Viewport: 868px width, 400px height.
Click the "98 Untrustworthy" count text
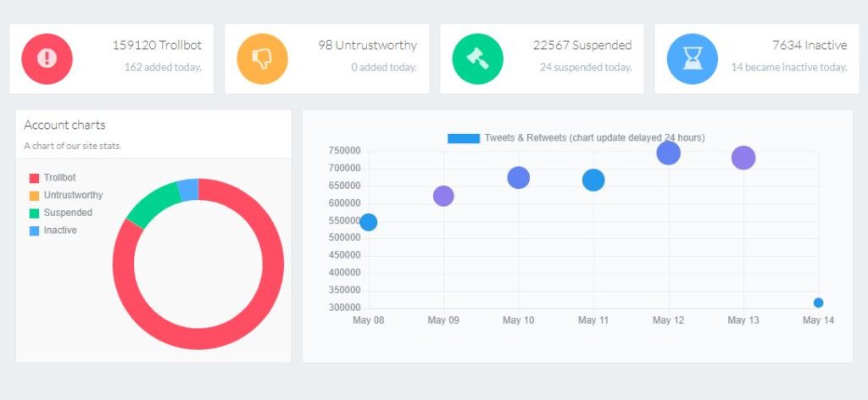[x=368, y=46]
